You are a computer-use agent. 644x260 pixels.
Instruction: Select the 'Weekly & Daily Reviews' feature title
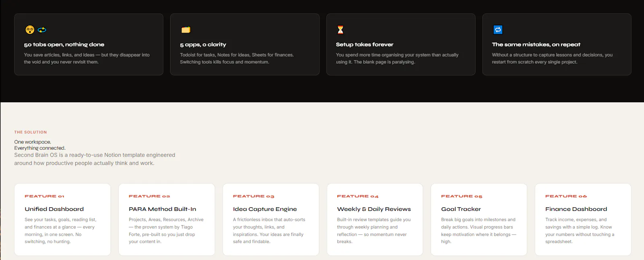coord(374,209)
